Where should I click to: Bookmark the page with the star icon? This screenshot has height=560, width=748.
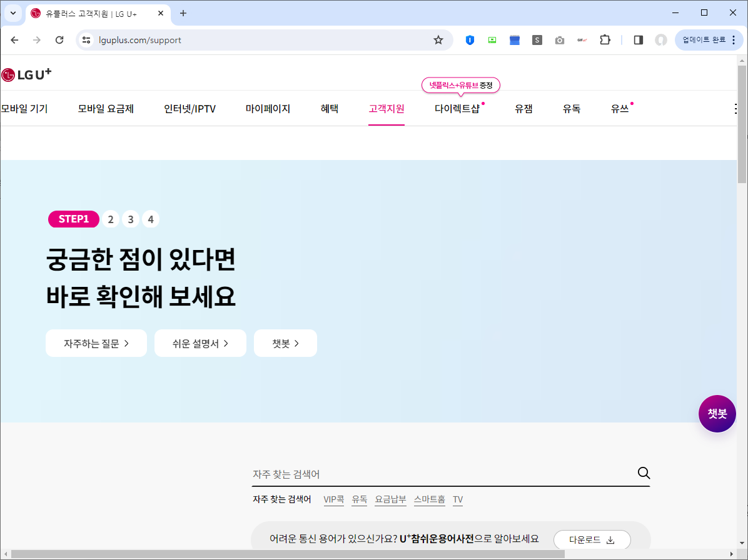[x=438, y=39]
